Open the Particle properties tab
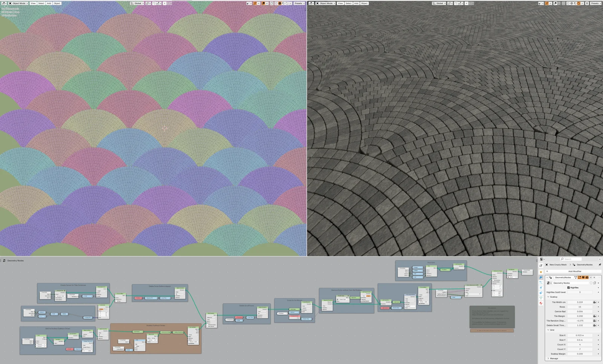603x364 pixels. click(541, 282)
